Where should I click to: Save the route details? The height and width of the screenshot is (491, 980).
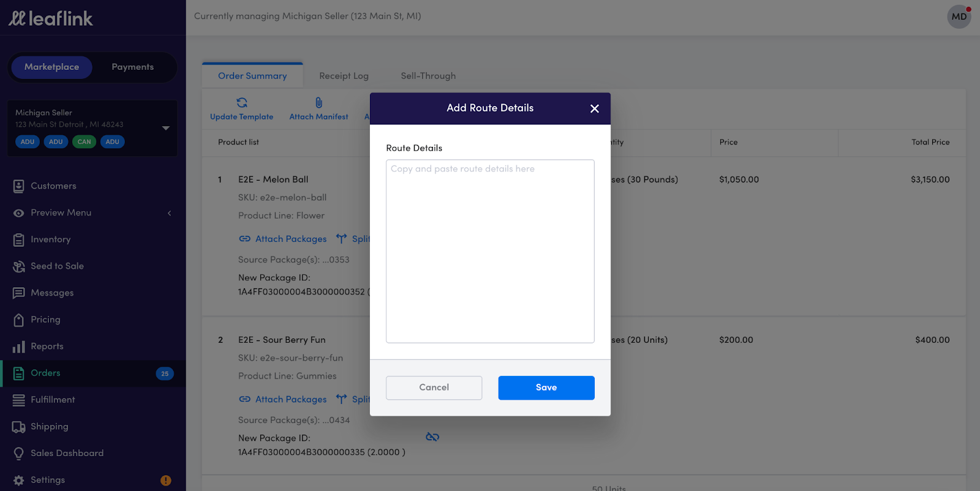point(546,388)
